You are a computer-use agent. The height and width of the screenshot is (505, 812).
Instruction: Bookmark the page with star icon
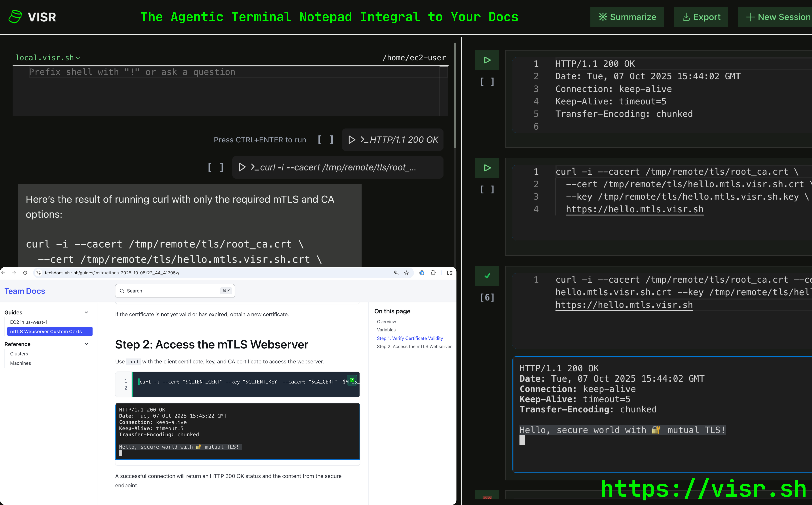pyautogui.click(x=406, y=273)
